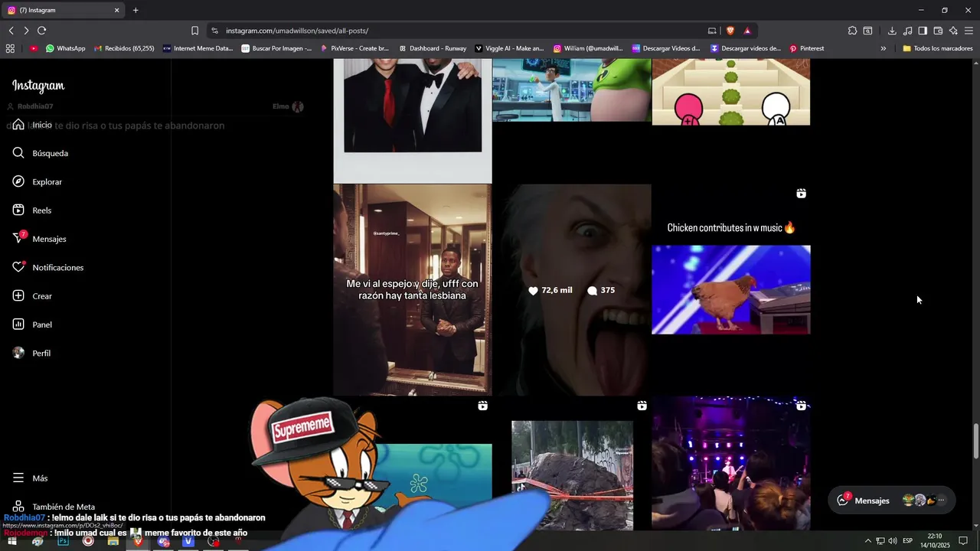Close the Instagram browser tab
Image resolution: width=980 pixels, height=551 pixels.
[117, 11]
